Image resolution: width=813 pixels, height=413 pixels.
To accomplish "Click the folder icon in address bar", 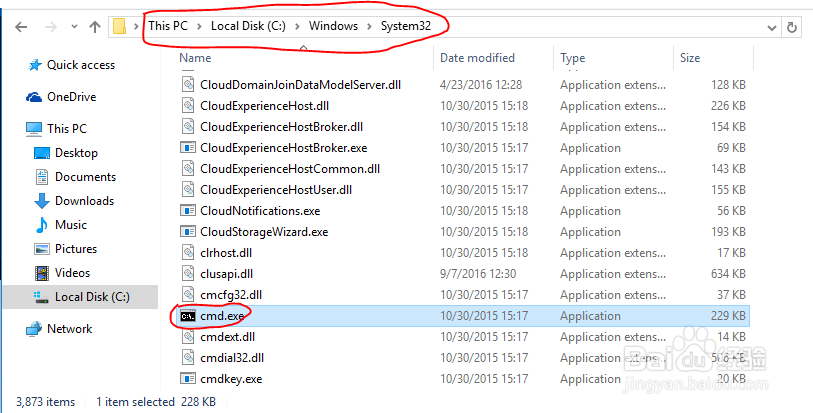I will (x=120, y=26).
